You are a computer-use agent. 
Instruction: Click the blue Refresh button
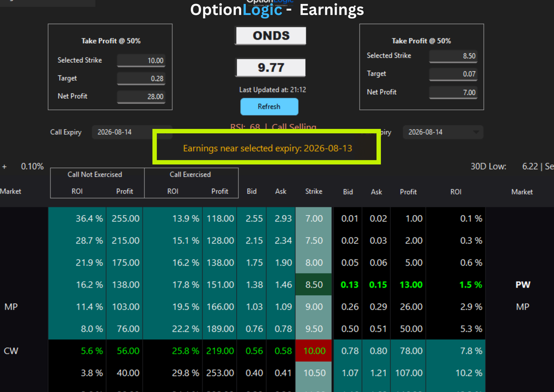pos(269,106)
